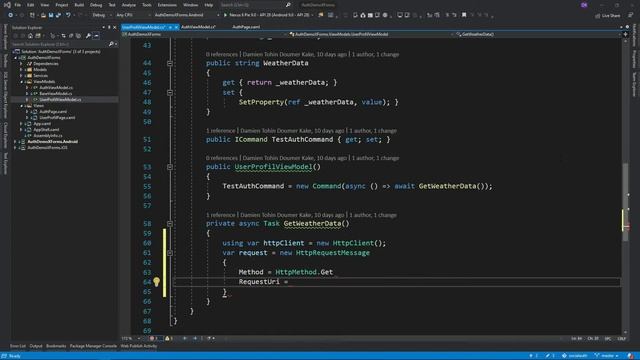Expand the AuthDemoXForms.Android project
This screenshot has width=640, height=360.
[x=16, y=142]
